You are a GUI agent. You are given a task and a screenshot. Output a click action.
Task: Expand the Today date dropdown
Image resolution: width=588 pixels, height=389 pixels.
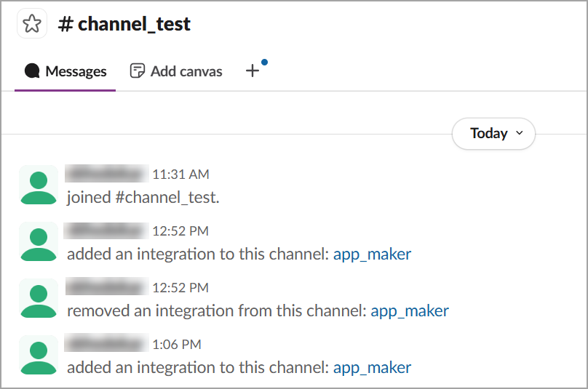tap(493, 134)
